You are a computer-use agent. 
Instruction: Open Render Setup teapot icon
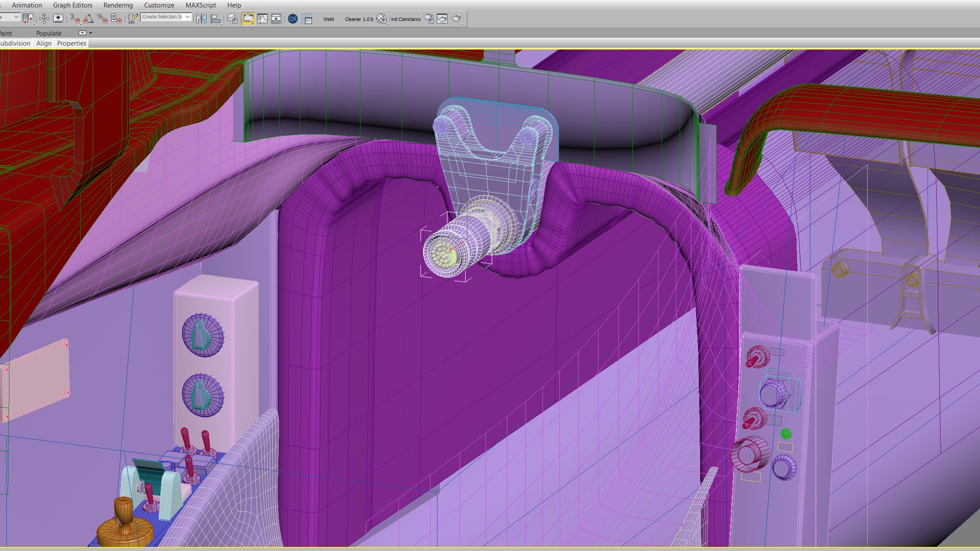[x=429, y=19]
